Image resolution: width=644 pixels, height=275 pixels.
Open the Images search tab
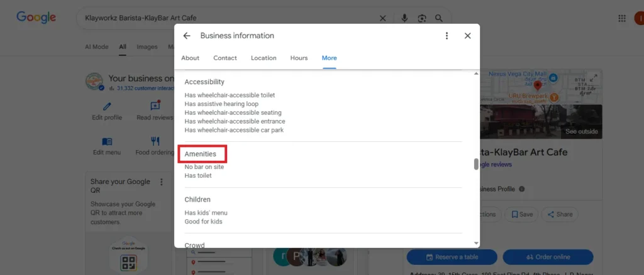coord(147,46)
